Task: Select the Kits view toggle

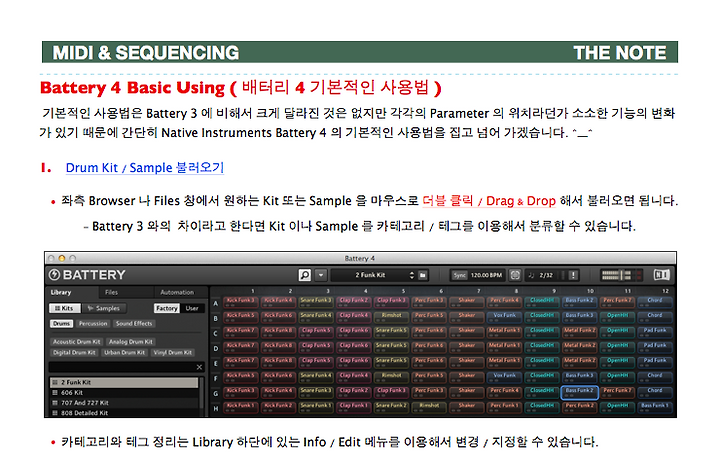Action: tap(64, 308)
